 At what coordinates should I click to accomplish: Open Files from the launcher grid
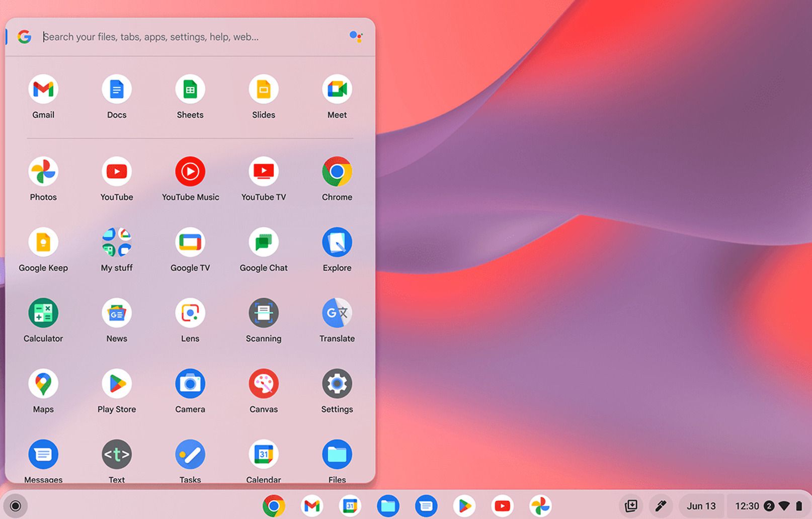[x=337, y=455]
